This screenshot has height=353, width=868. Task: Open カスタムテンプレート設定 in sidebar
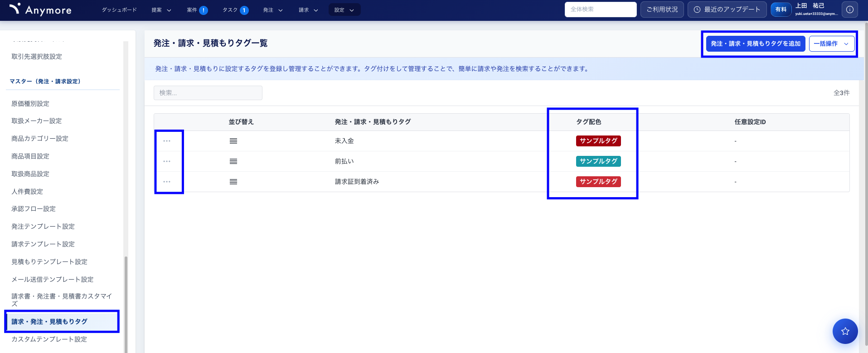coord(49,339)
